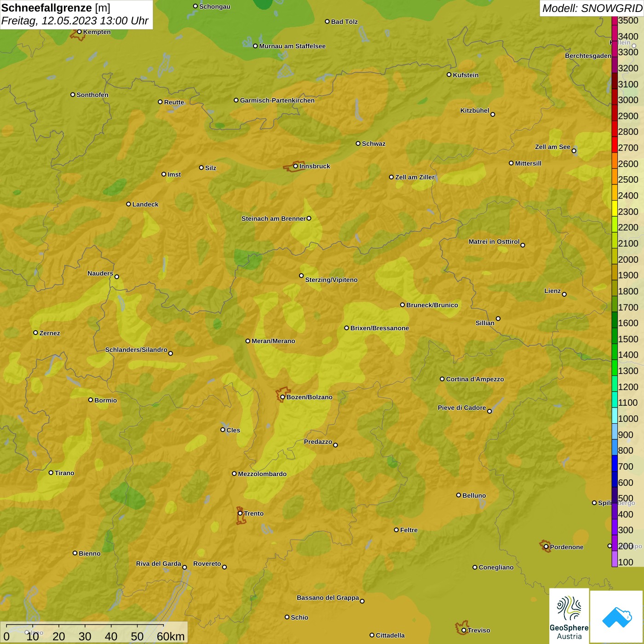Click the 'Pieve di Cadore' label
Viewport: 644px width, 644px height.
(x=462, y=408)
